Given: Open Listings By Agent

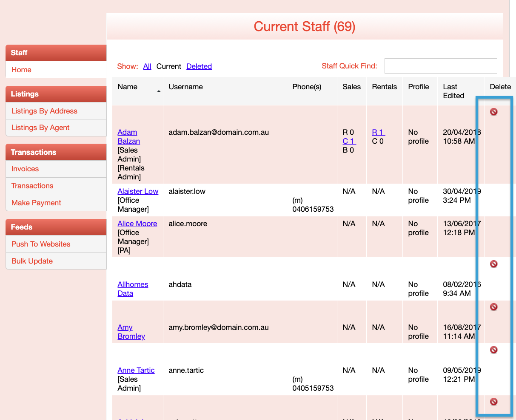Looking at the screenshot, I should click(x=40, y=128).
